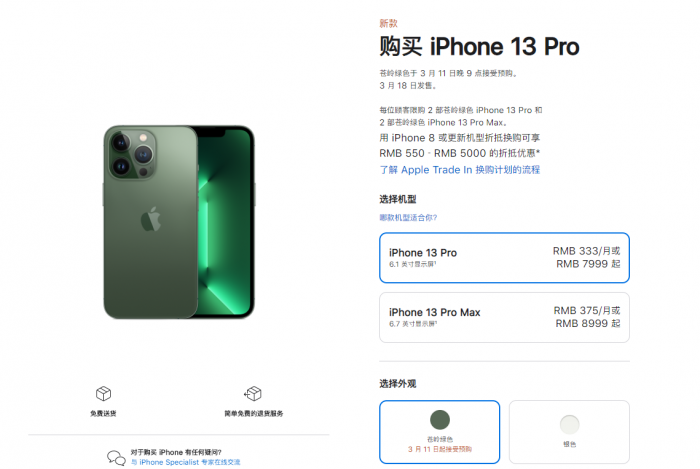700x469 pixels.
Task: Click the RMB 7999 起 price text
Action: [x=588, y=264]
